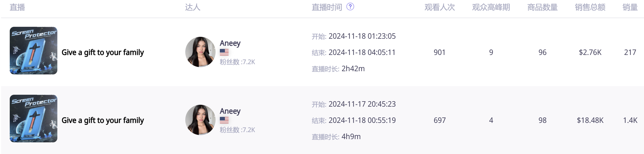This screenshot has width=644, height=154.
Task: Click the US flag in the $18.48K livestream row
Action: coord(224,120)
